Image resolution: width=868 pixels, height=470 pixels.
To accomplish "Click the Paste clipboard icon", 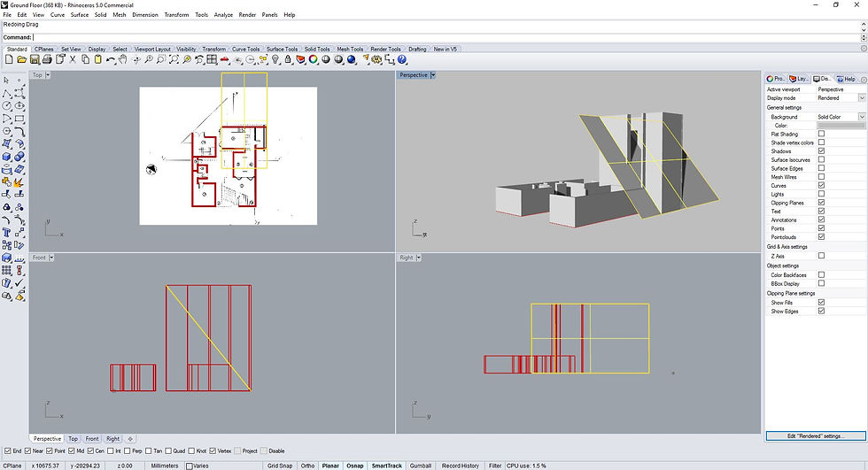I will [x=98, y=59].
